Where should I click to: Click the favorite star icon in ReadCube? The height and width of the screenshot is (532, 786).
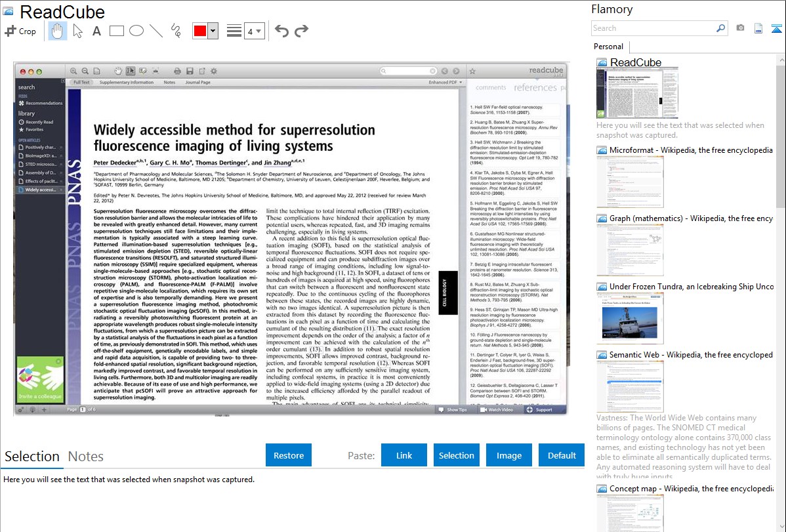point(472,72)
